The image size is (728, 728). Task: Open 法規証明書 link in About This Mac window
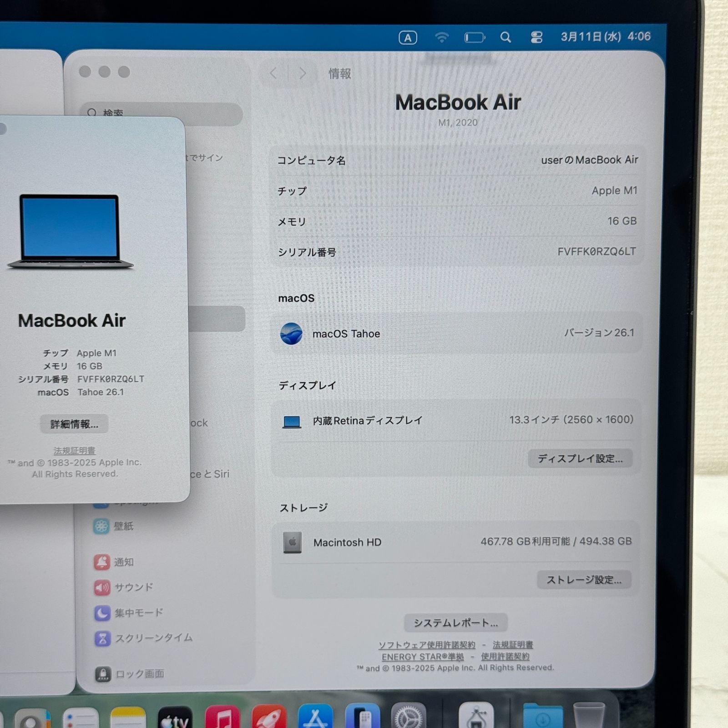click(75, 450)
